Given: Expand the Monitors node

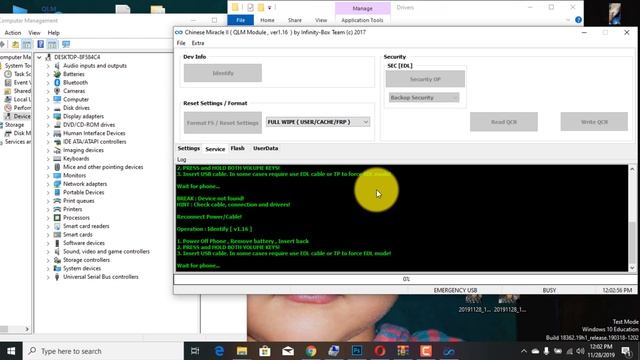Looking at the screenshot, I should pos(48,176).
